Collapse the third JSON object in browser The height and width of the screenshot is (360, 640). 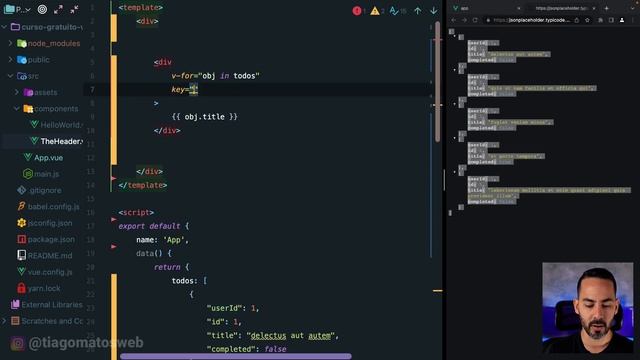[x=455, y=104]
